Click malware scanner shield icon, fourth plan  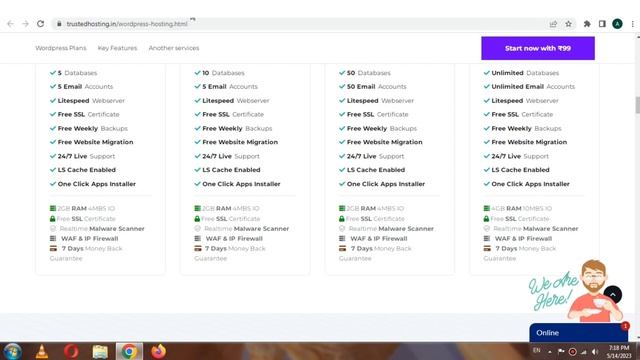pyautogui.click(x=487, y=229)
